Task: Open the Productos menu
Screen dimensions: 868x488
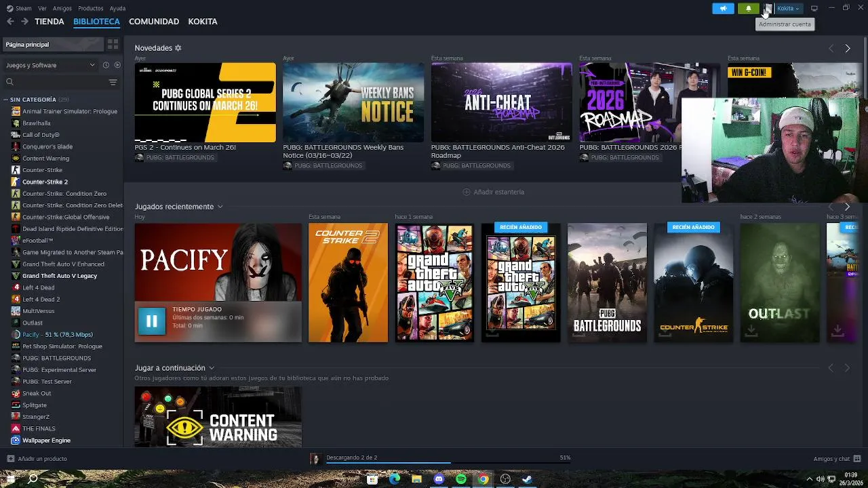Action: (x=91, y=8)
